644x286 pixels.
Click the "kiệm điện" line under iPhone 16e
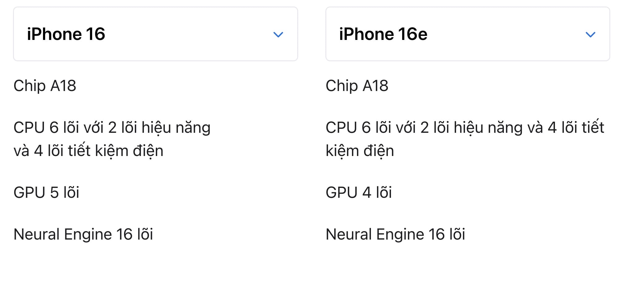[360, 151]
